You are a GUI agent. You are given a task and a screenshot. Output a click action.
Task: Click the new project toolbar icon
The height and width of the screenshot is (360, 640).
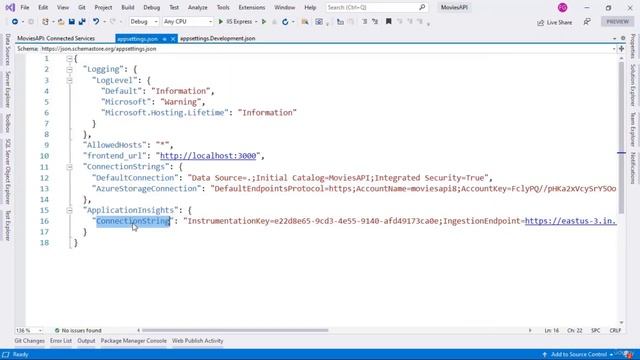[x=45, y=22]
